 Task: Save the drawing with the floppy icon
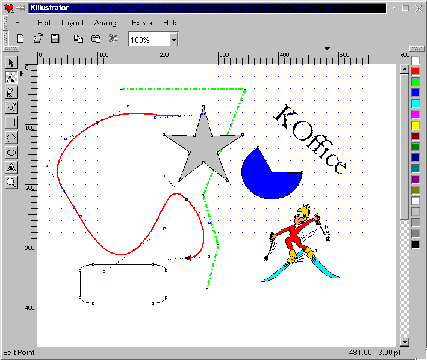pos(55,39)
